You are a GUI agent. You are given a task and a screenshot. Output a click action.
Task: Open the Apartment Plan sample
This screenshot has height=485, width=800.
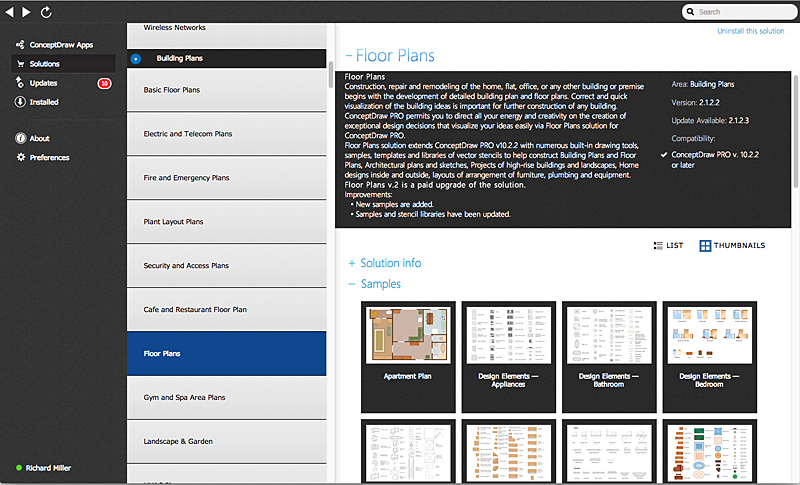point(408,356)
